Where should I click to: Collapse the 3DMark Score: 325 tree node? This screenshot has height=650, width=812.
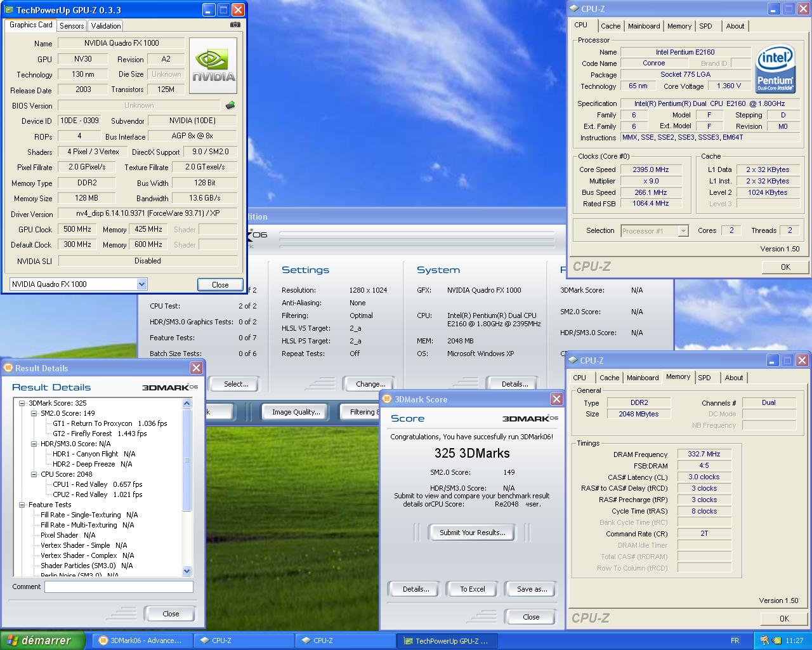point(22,403)
